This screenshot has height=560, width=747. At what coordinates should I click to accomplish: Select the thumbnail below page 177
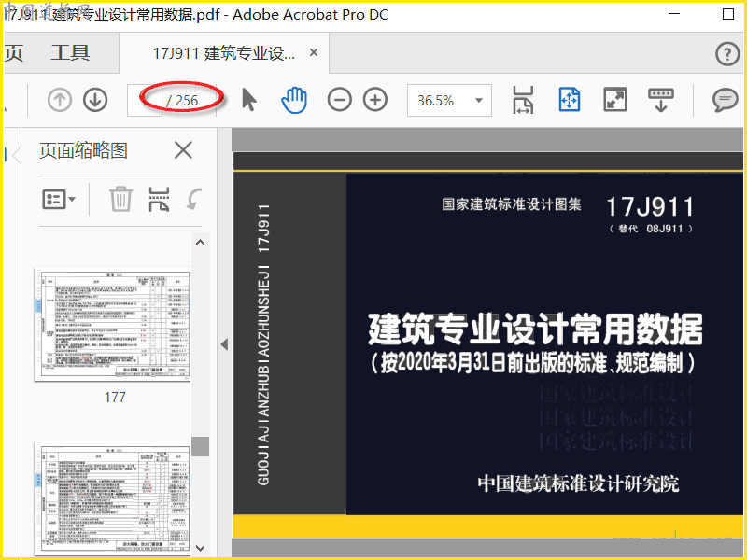click(112, 498)
